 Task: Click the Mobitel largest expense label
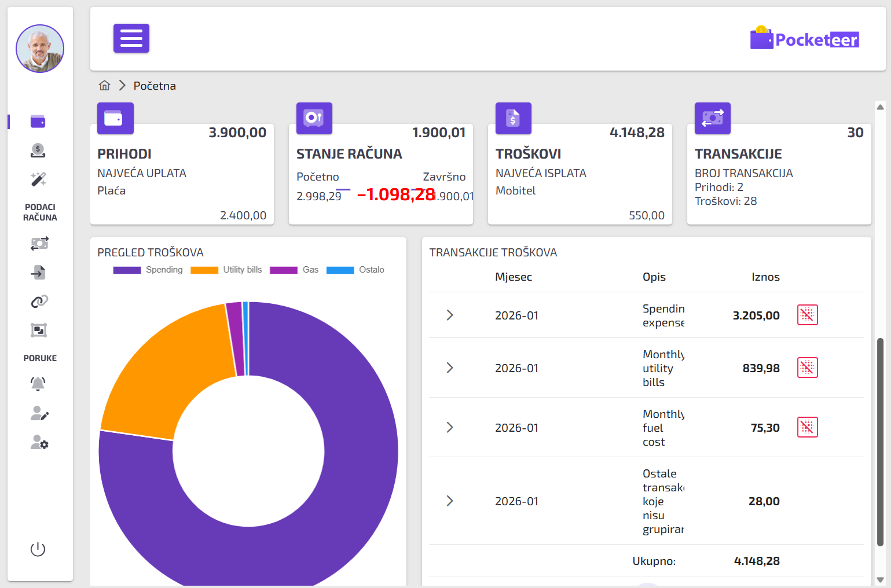tap(515, 190)
